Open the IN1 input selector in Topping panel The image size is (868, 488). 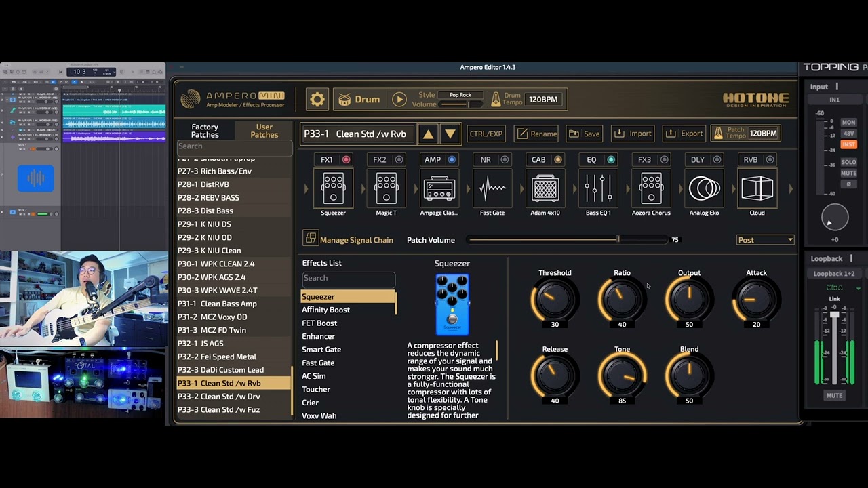(835, 100)
